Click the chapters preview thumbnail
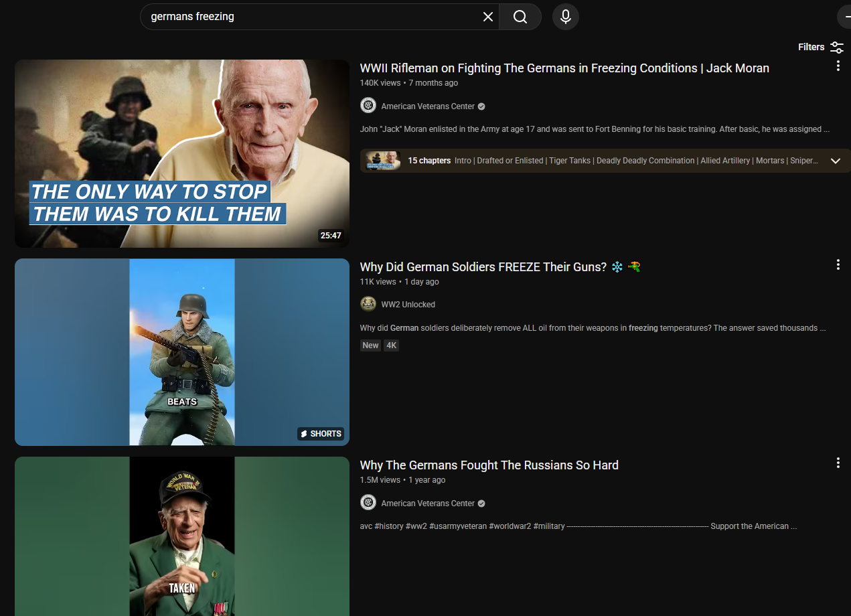Viewport: 851px width, 616px height. coord(383,161)
